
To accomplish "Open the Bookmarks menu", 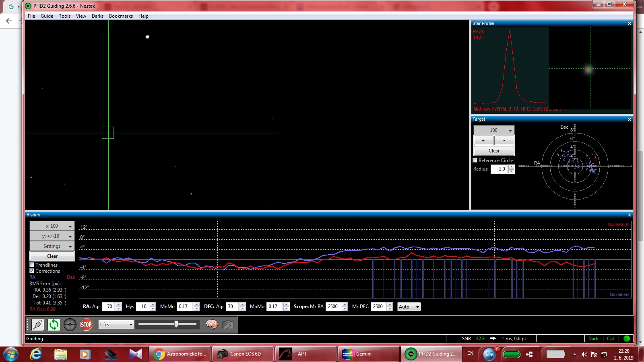I will point(121,16).
